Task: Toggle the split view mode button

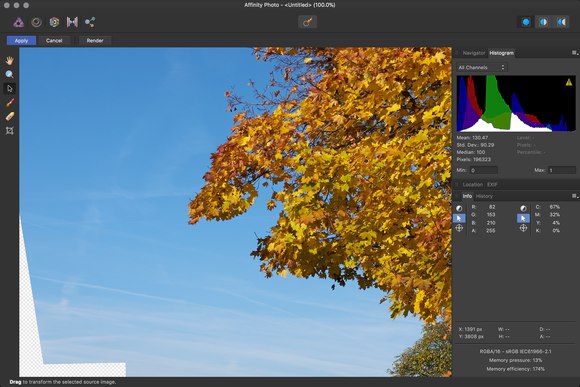Action: click(543, 22)
